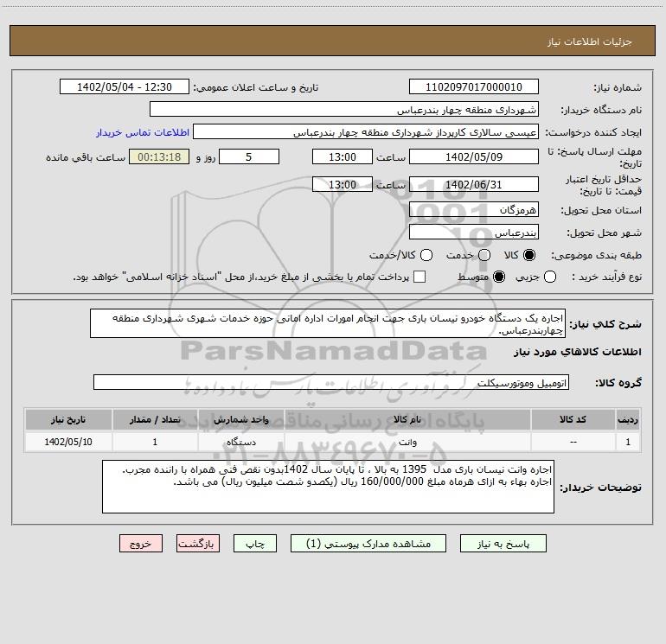Image resolution: width=666 pixels, height=644 pixels.
Task: Click the گروه کالا label
Action: [618, 382]
